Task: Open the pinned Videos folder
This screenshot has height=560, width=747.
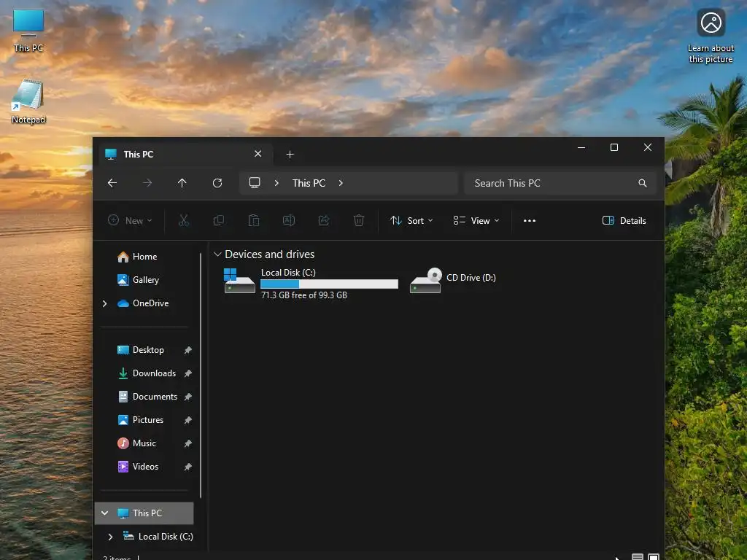Action: pyautogui.click(x=145, y=467)
